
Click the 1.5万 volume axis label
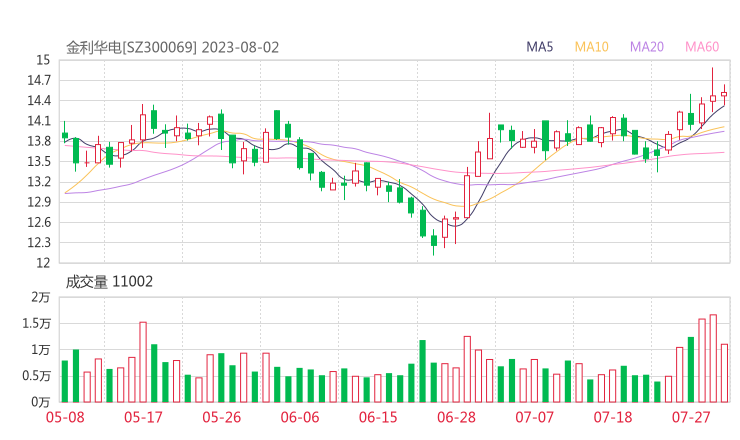(36, 323)
